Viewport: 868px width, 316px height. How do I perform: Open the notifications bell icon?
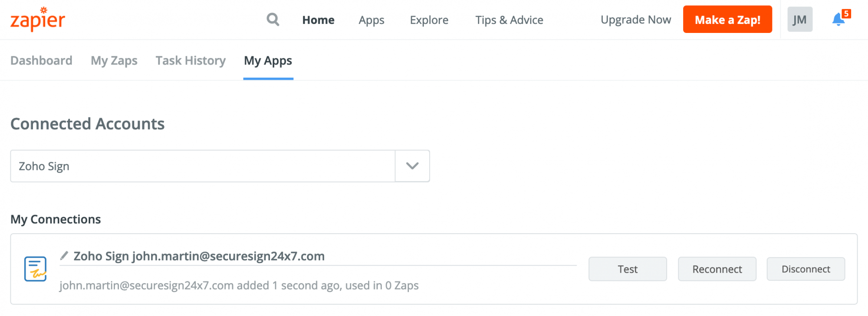pyautogui.click(x=838, y=20)
